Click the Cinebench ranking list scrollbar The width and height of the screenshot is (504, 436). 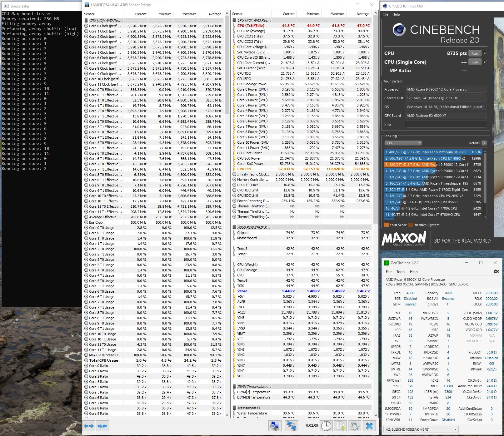click(x=485, y=184)
